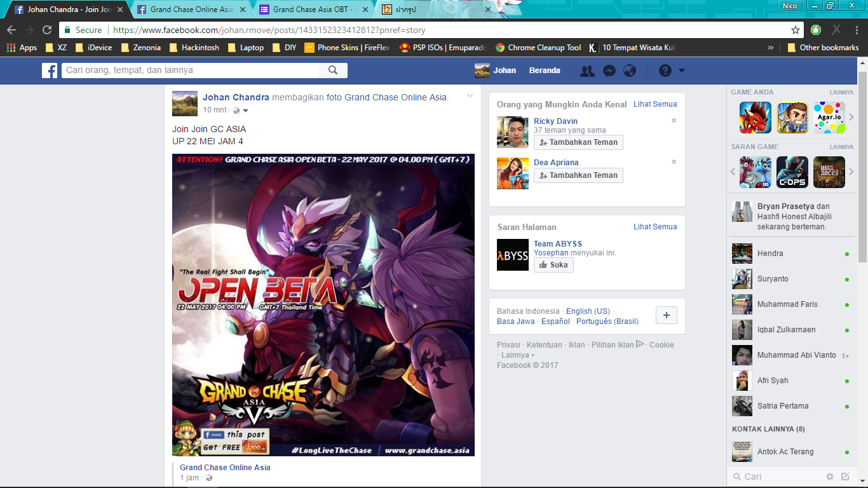Open chat with Hendra

[x=790, y=254]
